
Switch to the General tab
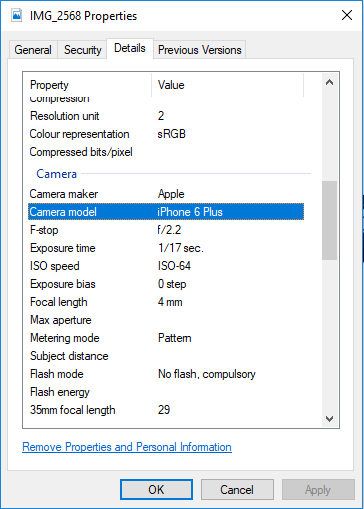point(33,50)
